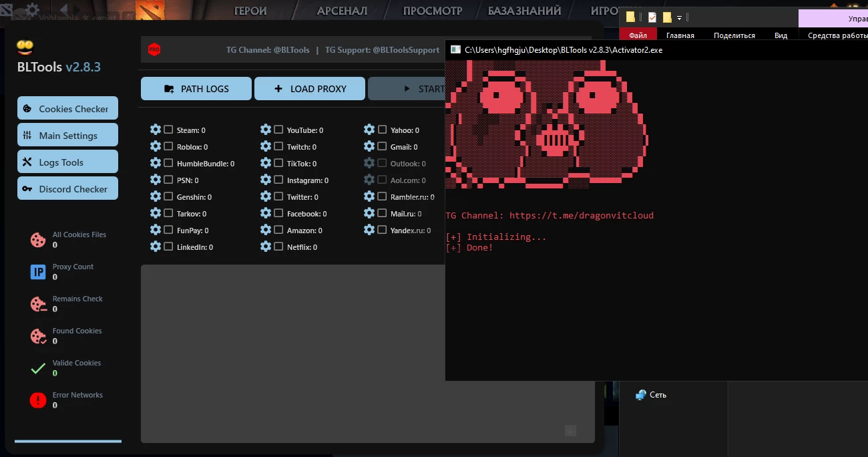Switch to the Вид ribbon tab
This screenshot has height=457, width=868.
(x=781, y=35)
